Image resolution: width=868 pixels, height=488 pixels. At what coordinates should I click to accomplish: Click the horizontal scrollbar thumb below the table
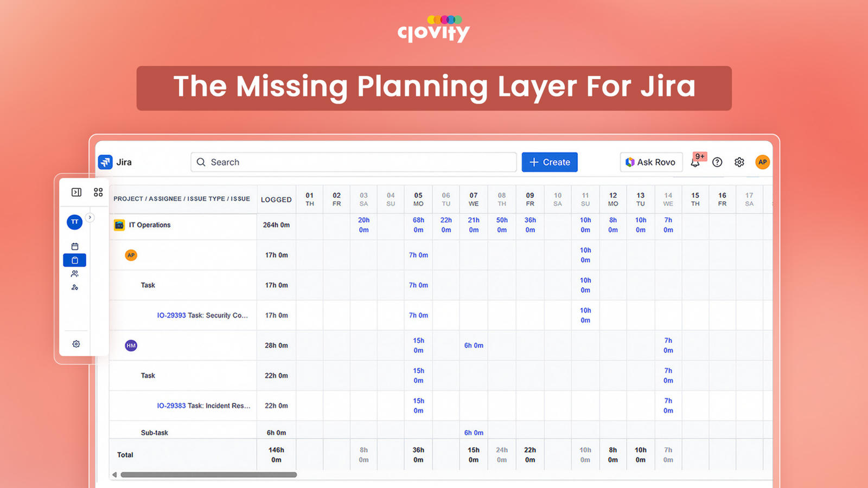click(209, 475)
